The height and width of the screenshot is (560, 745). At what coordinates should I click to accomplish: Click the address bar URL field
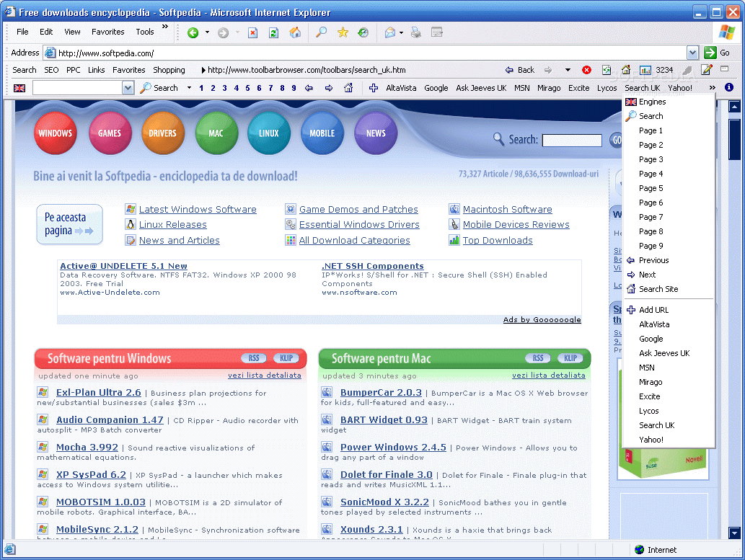(366, 53)
